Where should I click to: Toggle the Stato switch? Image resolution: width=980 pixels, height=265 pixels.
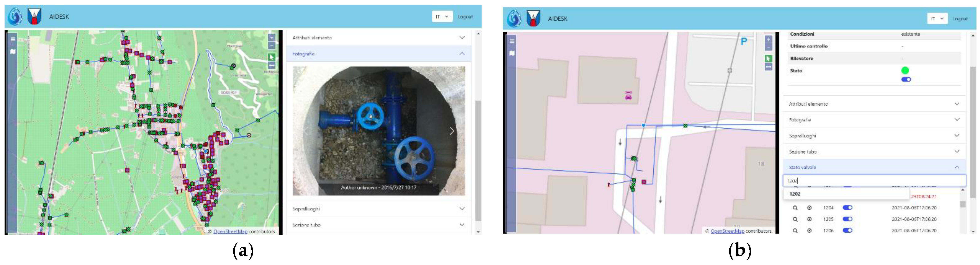[x=906, y=79]
